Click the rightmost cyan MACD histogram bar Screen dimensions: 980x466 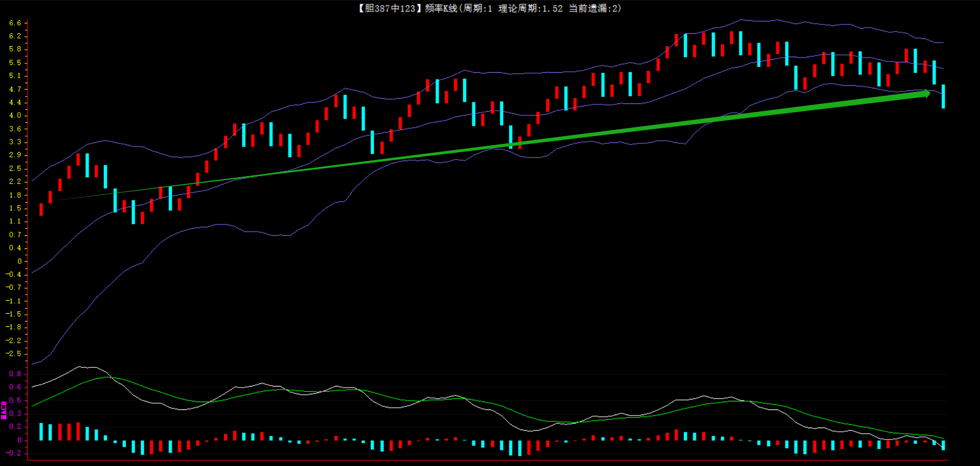943,445
